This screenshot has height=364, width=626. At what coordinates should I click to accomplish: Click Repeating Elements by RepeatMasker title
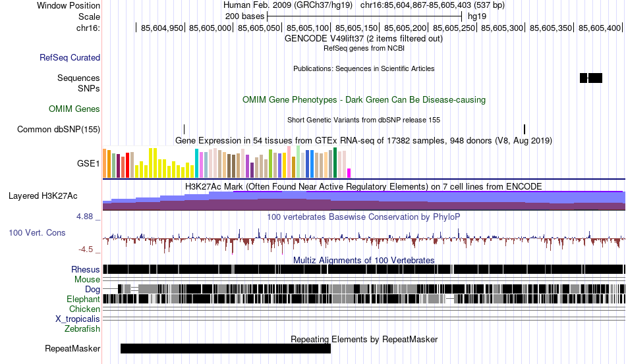[364, 339]
